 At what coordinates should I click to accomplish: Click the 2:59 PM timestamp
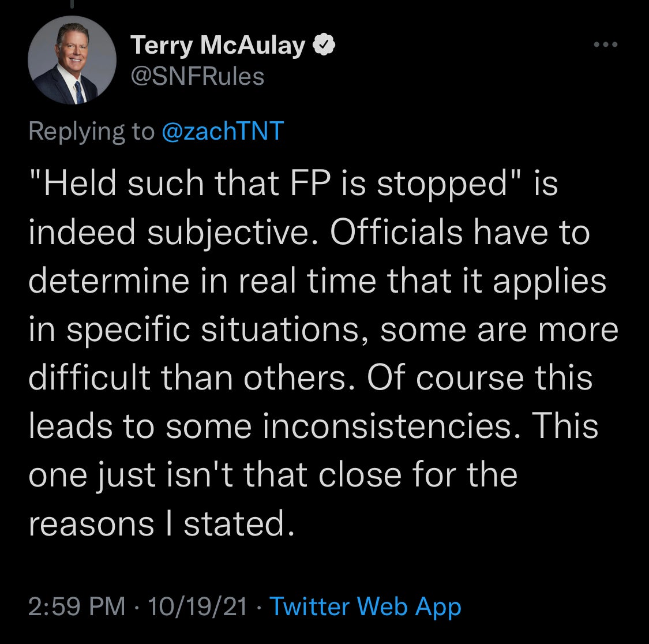click(76, 606)
